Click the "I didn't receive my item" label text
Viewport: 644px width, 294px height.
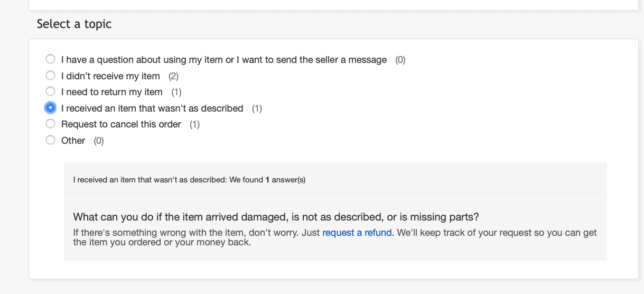tap(110, 76)
